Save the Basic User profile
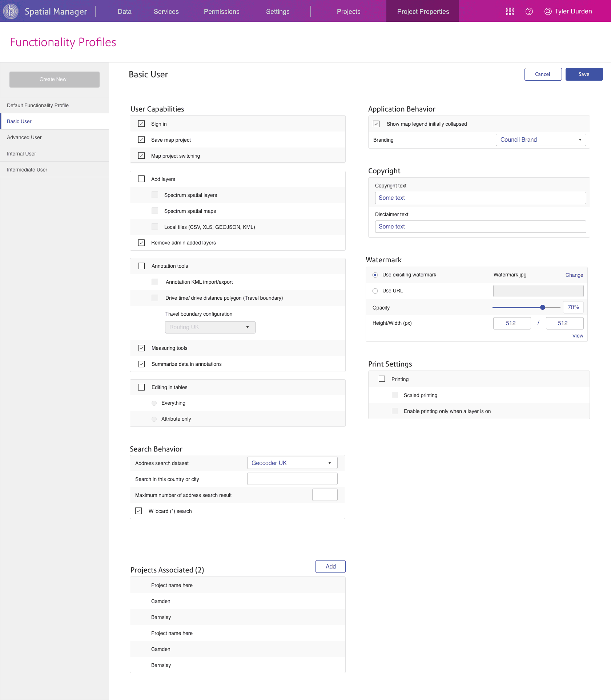 [x=584, y=74]
